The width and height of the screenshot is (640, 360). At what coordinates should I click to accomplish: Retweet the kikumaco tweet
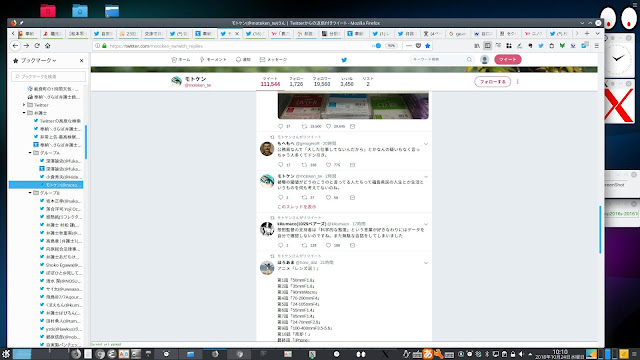tap(304, 245)
